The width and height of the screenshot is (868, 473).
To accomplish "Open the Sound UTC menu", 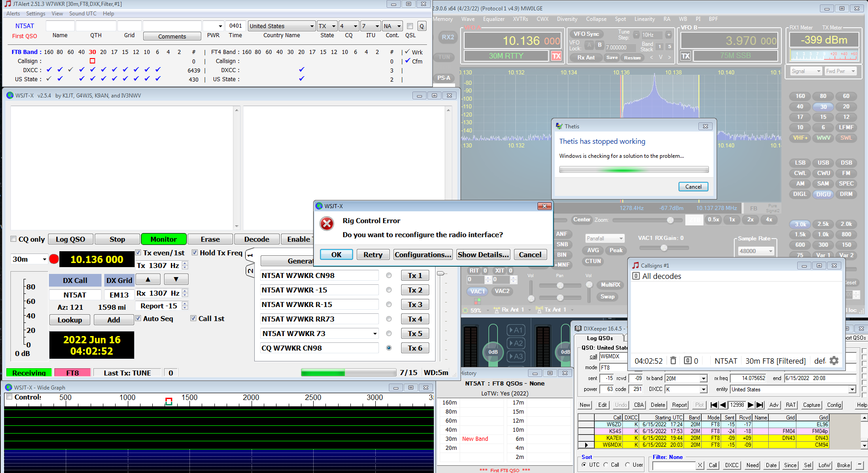I will (82, 14).
